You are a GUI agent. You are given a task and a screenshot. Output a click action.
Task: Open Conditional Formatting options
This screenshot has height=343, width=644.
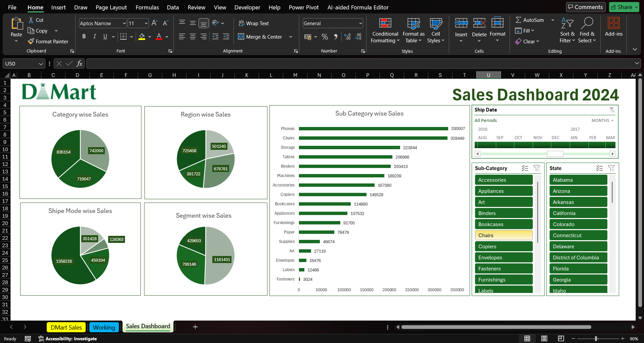click(385, 30)
